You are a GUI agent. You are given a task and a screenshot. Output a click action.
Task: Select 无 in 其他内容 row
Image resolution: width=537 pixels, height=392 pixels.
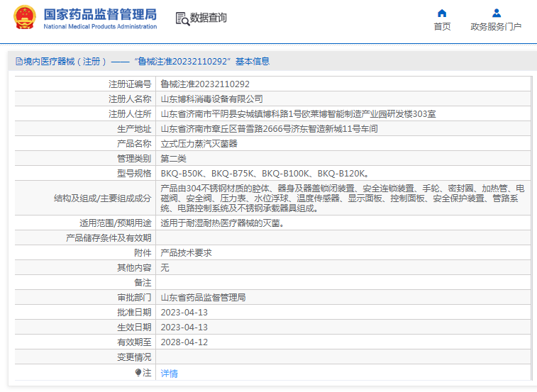point(165,268)
